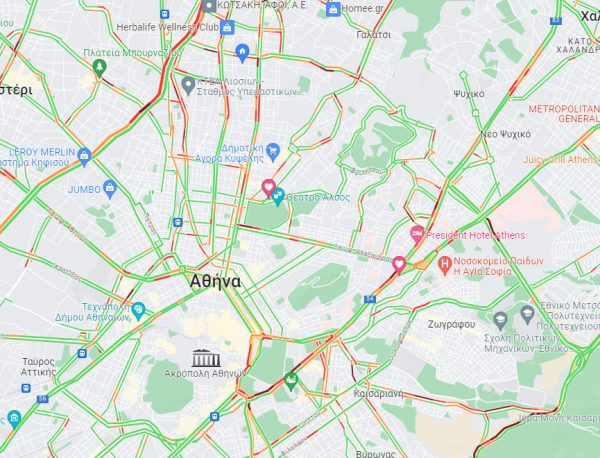Click the Αθήνα city label
Viewport: 600px width, 458px height.
215,282
